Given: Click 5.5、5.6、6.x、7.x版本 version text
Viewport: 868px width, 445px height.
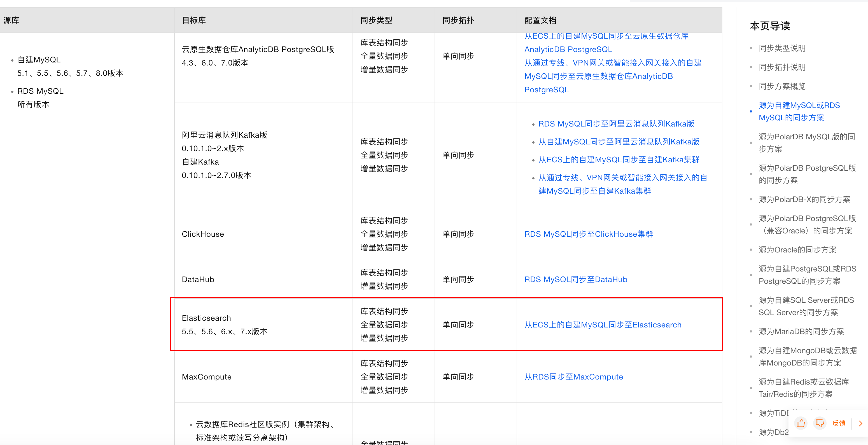Looking at the screenshot, I should [x=224, y=331].
